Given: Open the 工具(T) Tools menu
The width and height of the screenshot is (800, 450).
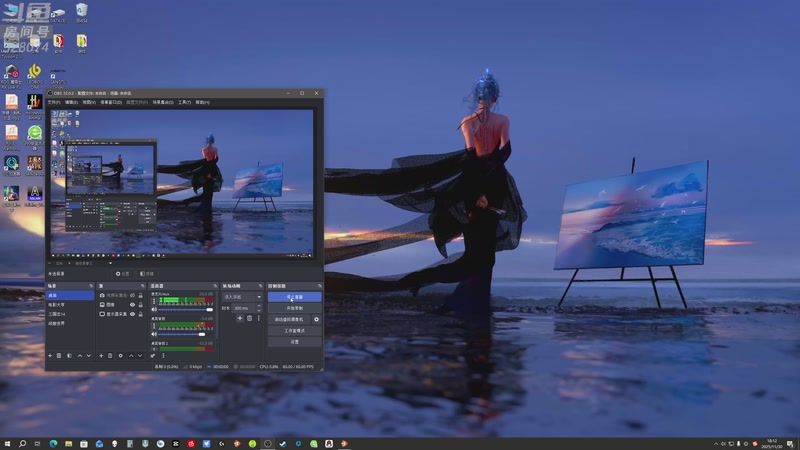Looking at the screenshot, I should pyautogui.click(x=185, y=102).
